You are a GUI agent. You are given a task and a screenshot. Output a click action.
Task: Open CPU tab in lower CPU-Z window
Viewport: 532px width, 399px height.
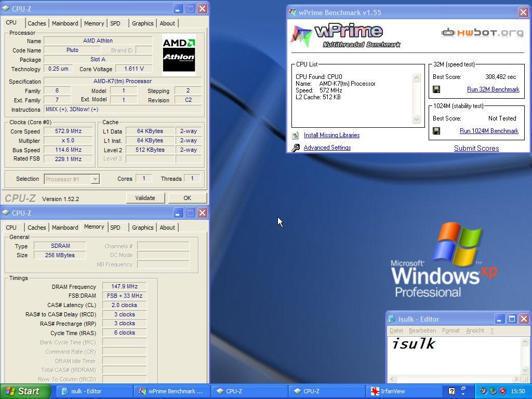[11, 228]
